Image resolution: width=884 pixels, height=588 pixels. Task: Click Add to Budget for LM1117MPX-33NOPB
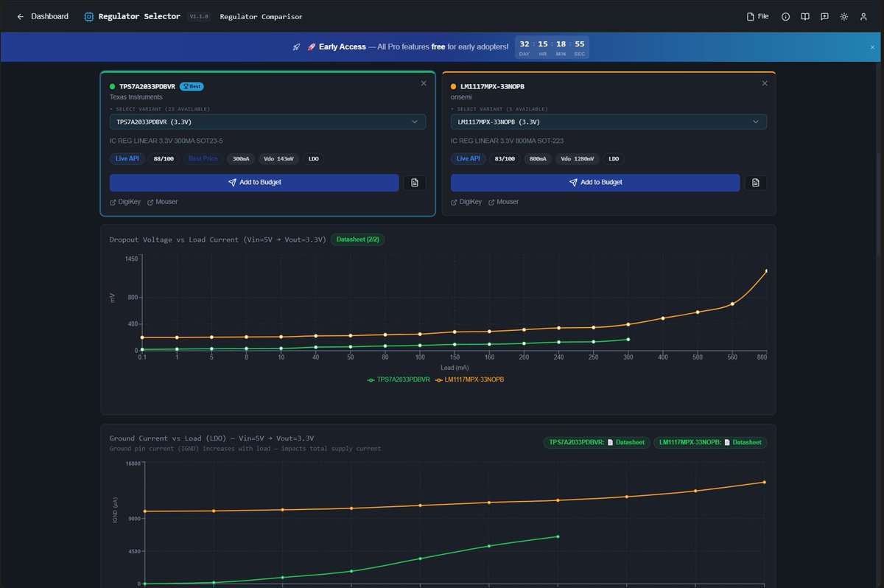pos(596,182)
